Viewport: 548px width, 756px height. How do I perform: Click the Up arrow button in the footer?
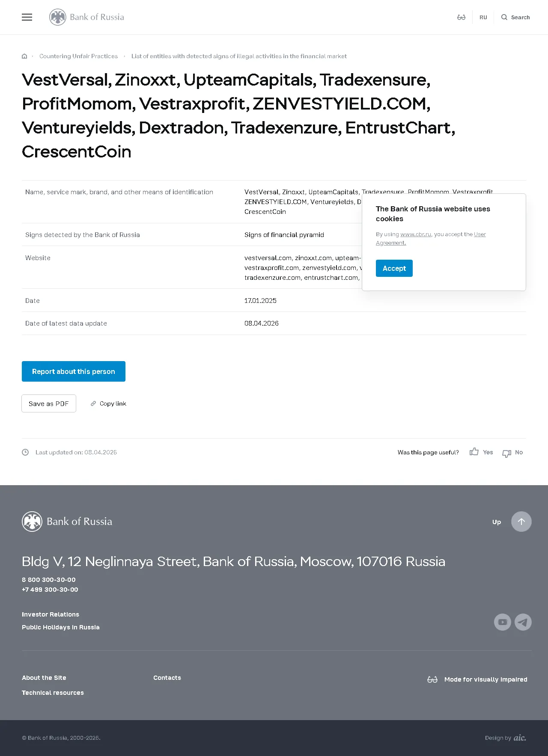(521, 522)
